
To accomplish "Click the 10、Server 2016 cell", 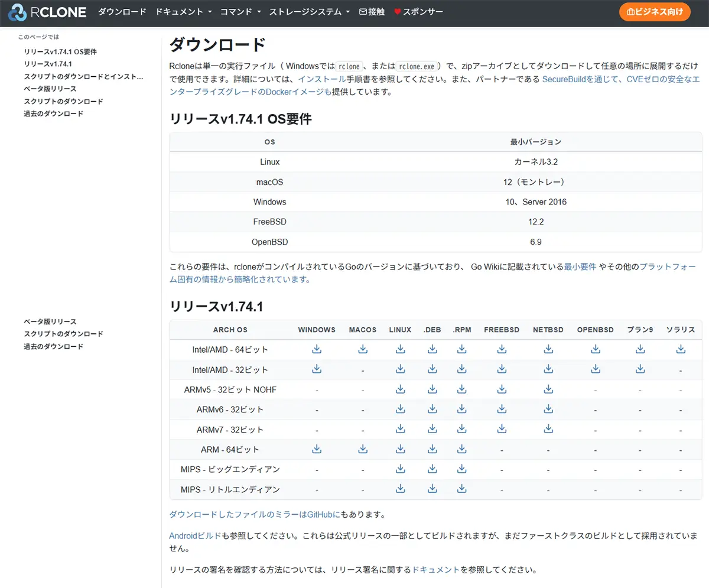I will pyautogui.click(x=536, y=202).
